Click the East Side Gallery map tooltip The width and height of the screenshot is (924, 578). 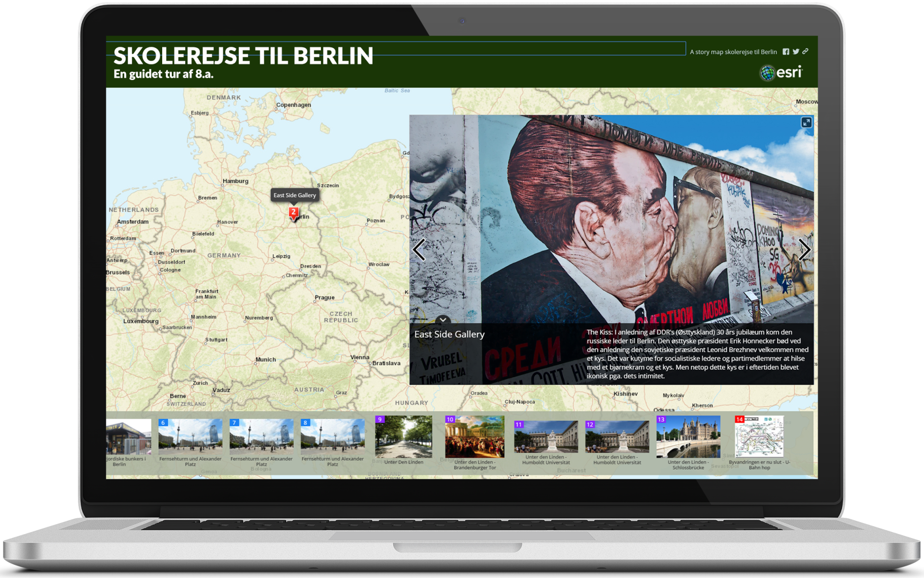coord(295,195)
